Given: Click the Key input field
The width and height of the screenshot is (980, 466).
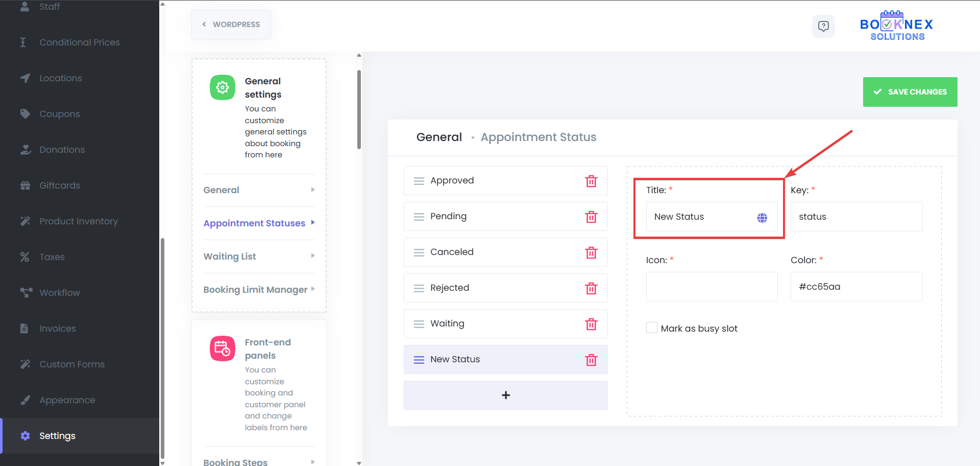Looking at the screenshot, I should (856, 217).
